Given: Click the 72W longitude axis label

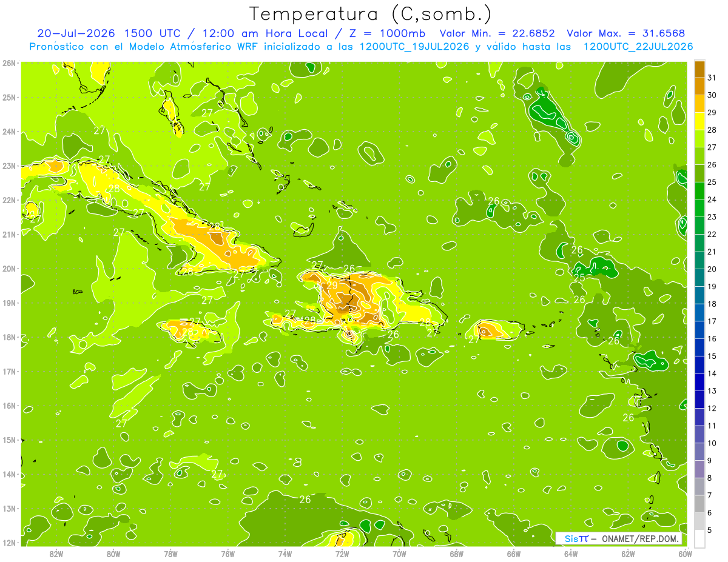Looking at the screenshot, I should click(342, 553).
